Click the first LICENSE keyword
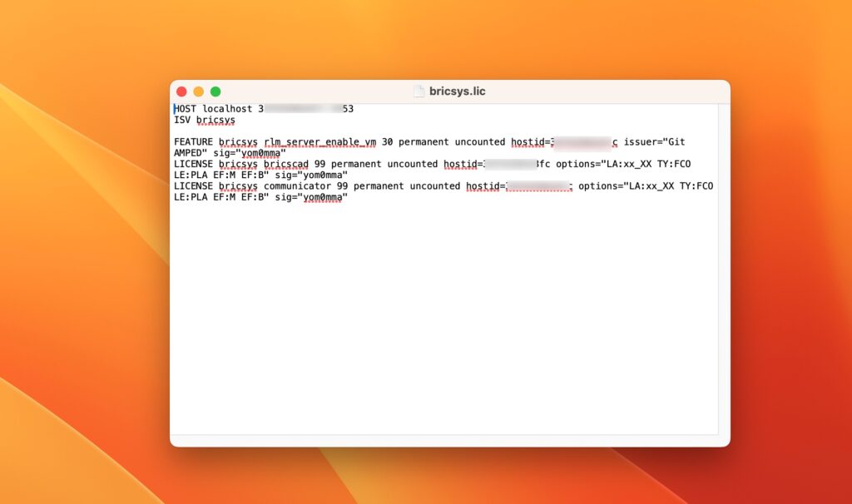The width and height of the screenshot is (852, 504). coord(193,164)
